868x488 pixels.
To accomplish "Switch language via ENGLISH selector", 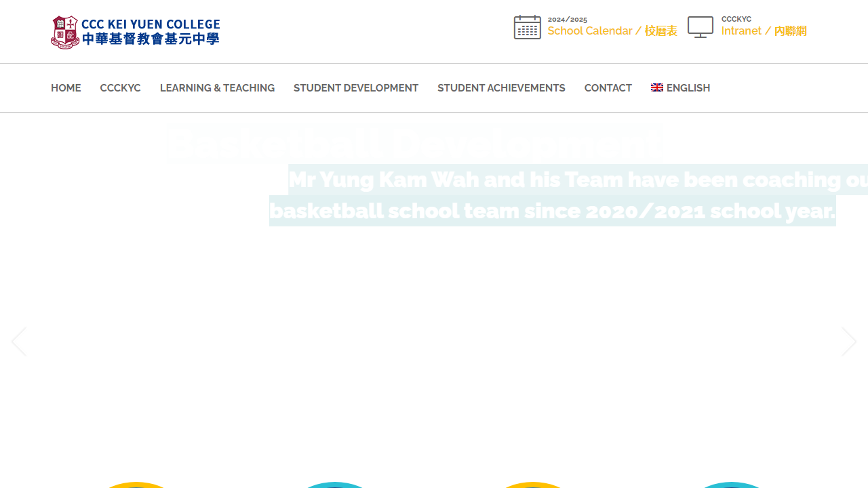I will click(x=681, y=88).
